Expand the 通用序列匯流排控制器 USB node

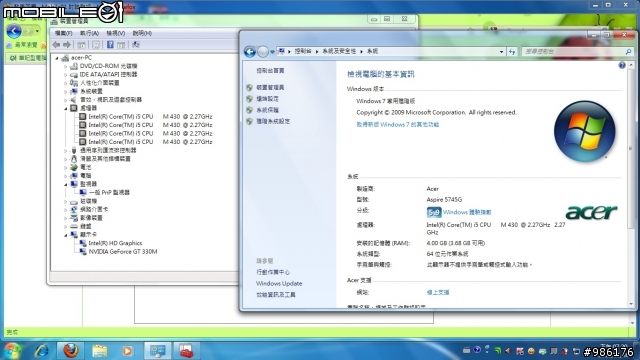click(65, 151)
